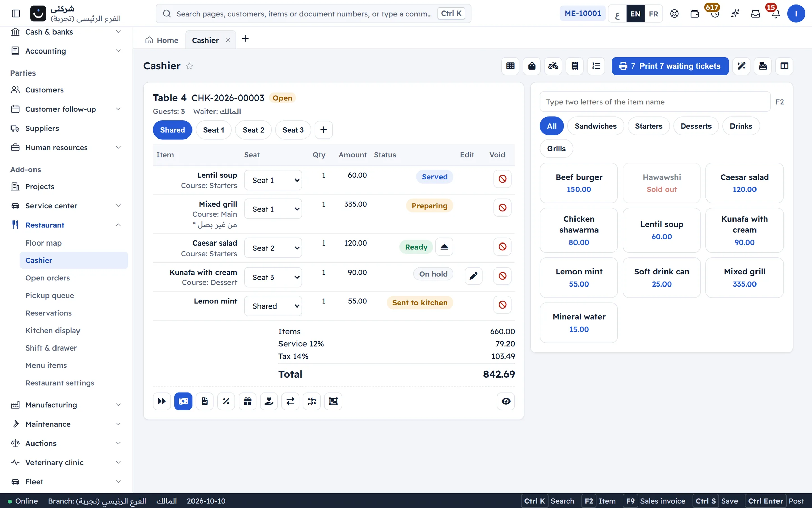Void the Lentil soup line

click(502, 179)
